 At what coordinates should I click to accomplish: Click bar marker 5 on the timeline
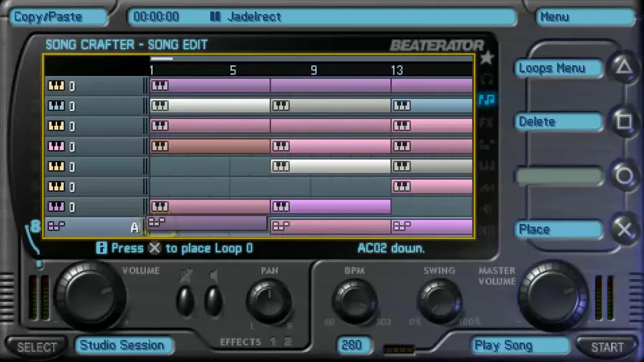pyautogui.click(x=233, y=71)
